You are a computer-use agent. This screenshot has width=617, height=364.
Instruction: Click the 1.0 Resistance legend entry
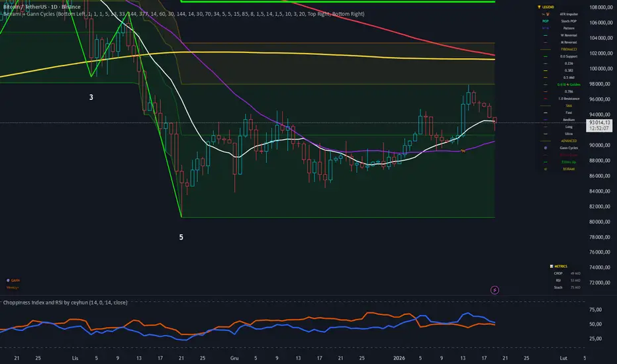click(x=569, y=99)
